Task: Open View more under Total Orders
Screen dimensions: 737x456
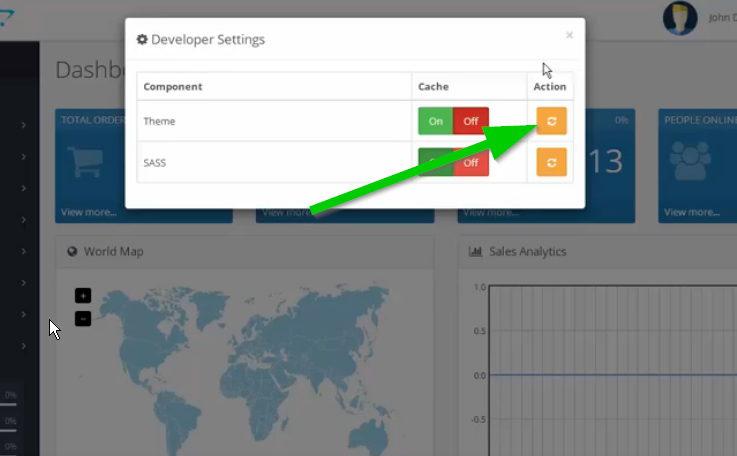Action: (86, 212)
